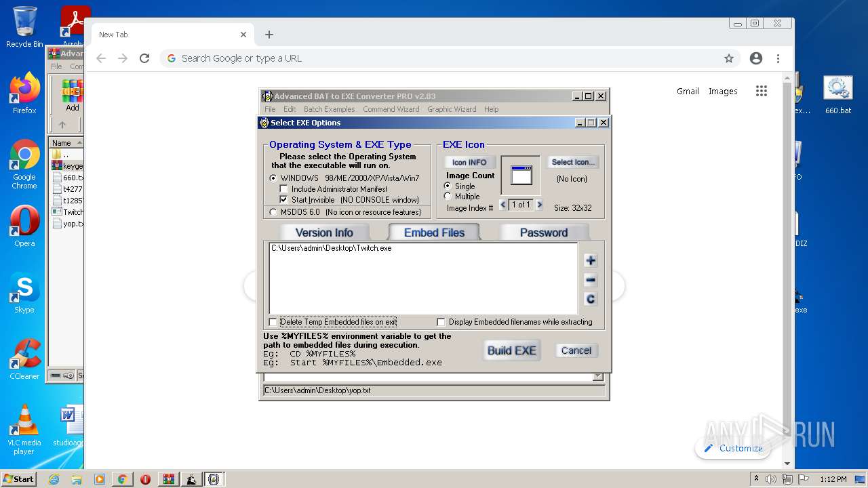Open the File menu in WinRAR

point(57,66)
